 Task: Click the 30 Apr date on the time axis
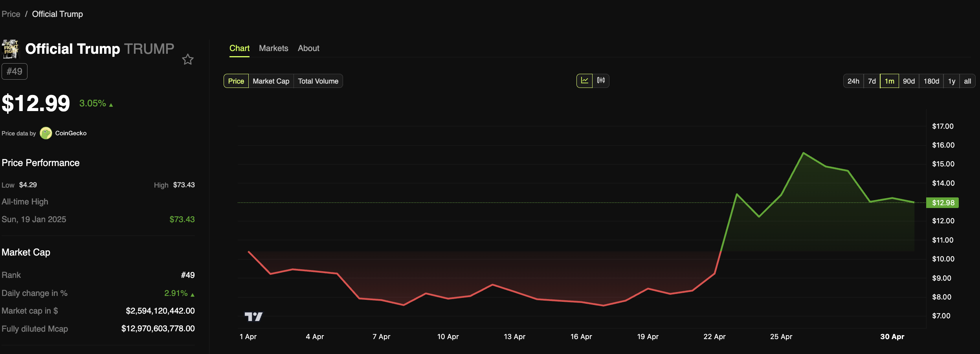coord(892,336)
